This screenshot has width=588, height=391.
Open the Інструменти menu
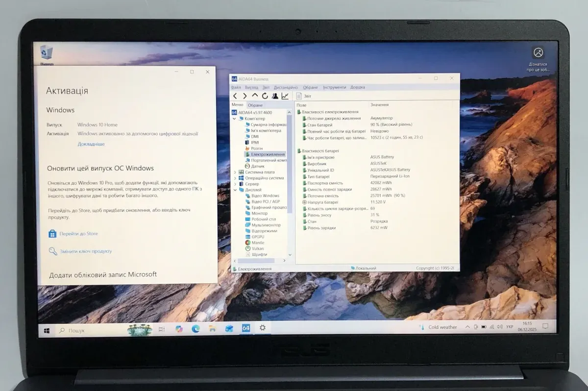334,87
